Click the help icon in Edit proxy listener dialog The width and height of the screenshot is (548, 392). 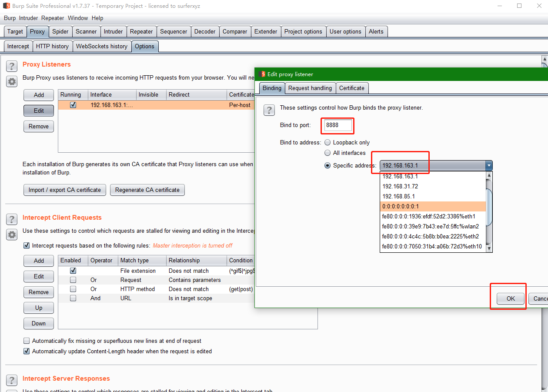click(269, 110)
